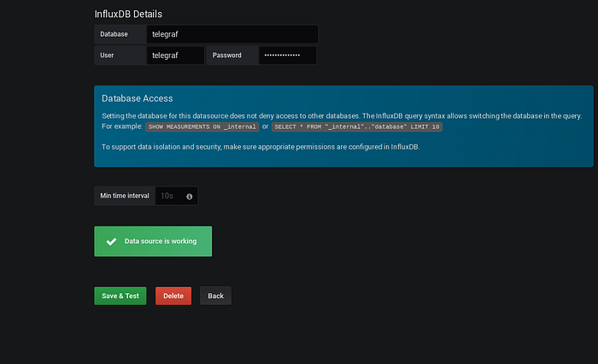Focus the Database name input field
The height and width of the screenshot is (364, 598).
point(232,34)
